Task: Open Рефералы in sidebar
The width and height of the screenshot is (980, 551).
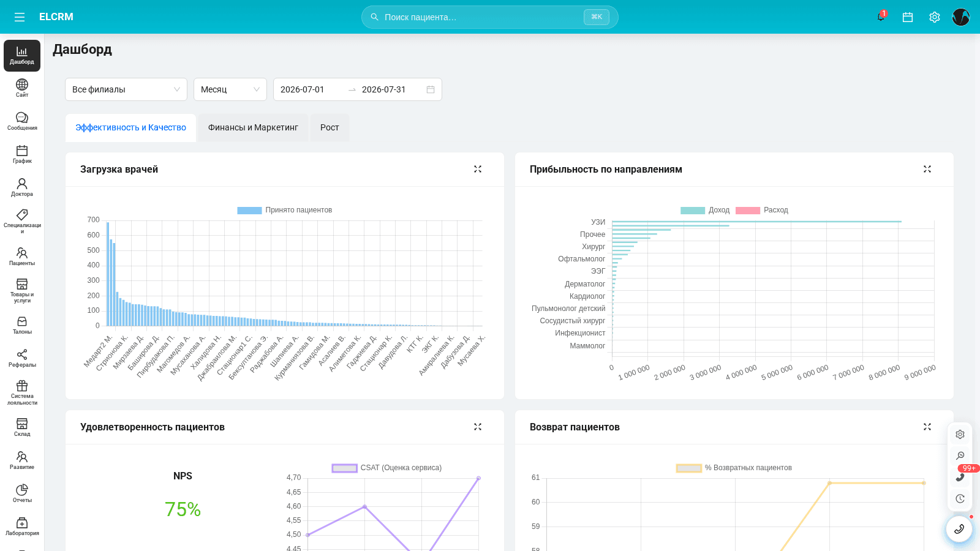Action: (x=22, y=358)
